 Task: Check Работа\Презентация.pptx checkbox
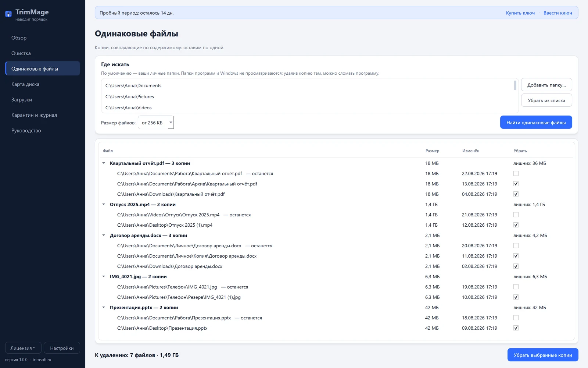(516, 318)
